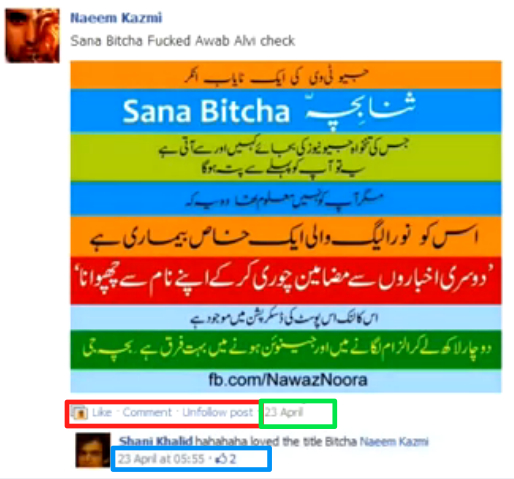Click the dark green banner in the image

286,349
